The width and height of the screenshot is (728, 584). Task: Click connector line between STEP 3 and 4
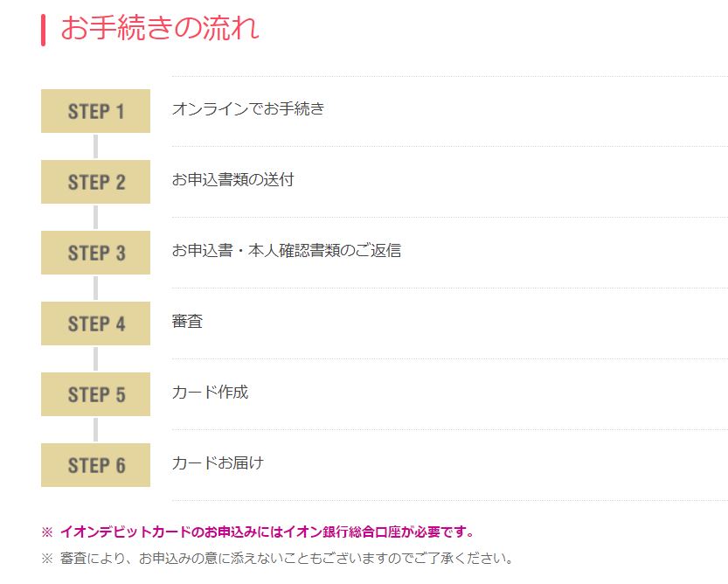pyautogui.click(x=95, y=288)
